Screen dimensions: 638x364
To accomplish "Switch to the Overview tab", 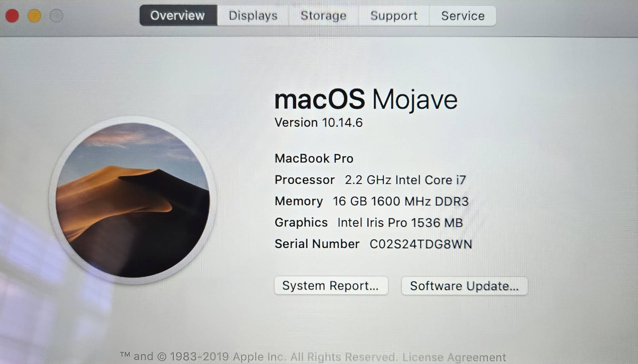I will click(178, 16).
